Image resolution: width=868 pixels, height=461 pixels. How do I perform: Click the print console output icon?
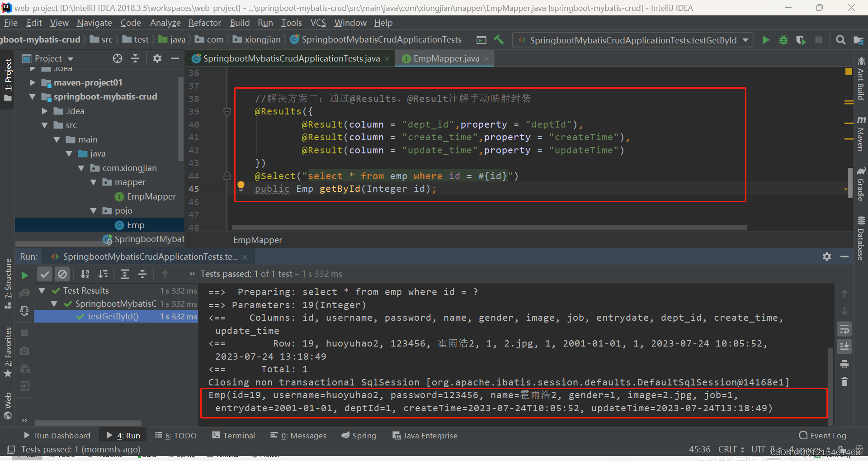(844, 364)
